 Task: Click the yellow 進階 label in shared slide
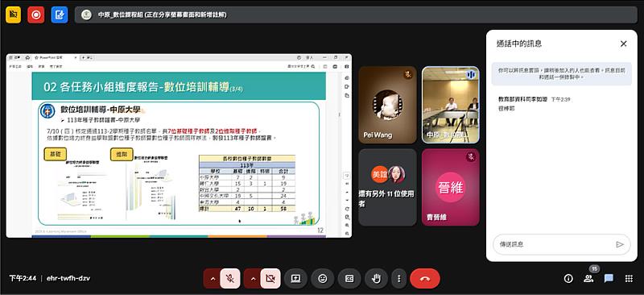point(122,154)
